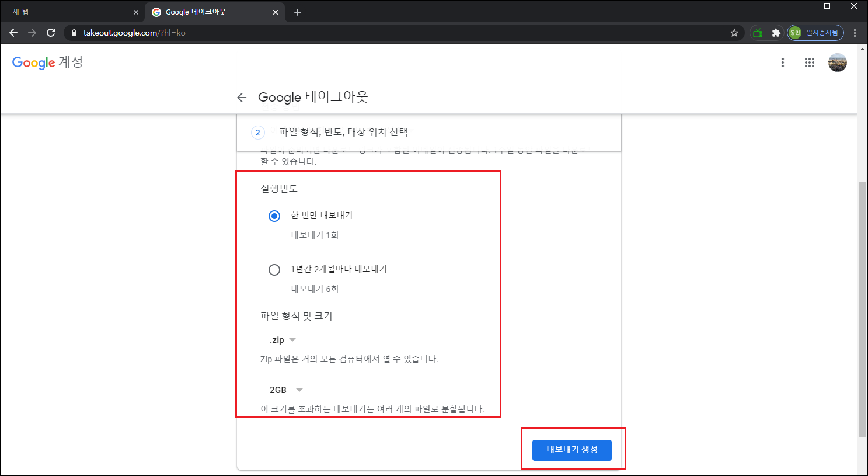Image resolution: width=868 pixels, height=476 pixels.
Task: Close the 새 탭 tab
Action: pyautogui.click(x=135, y=12)
